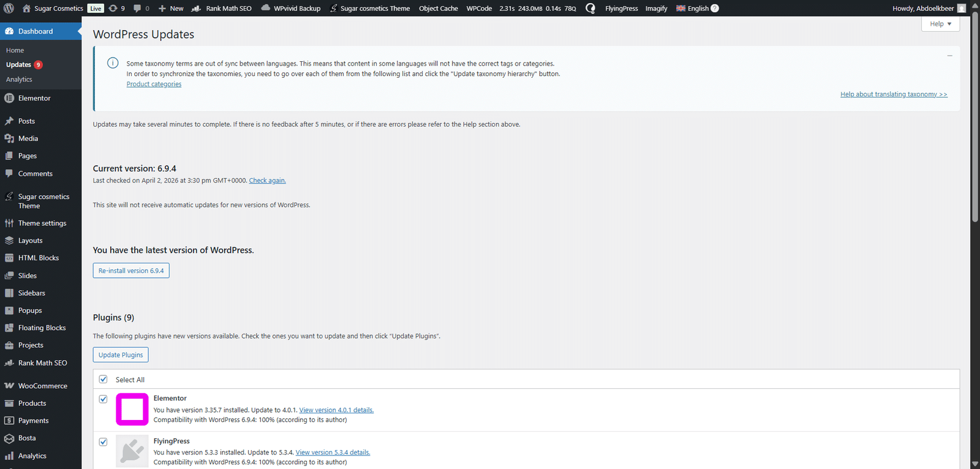Screen dimensions: 980x469
Task: Open the Elementor sidebar icon
Action: (9, 98)
